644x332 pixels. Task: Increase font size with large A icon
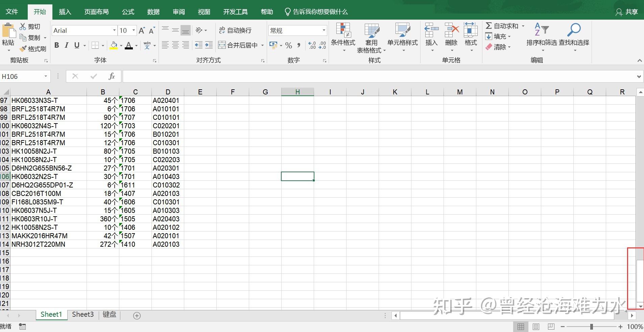pos(142,30)
